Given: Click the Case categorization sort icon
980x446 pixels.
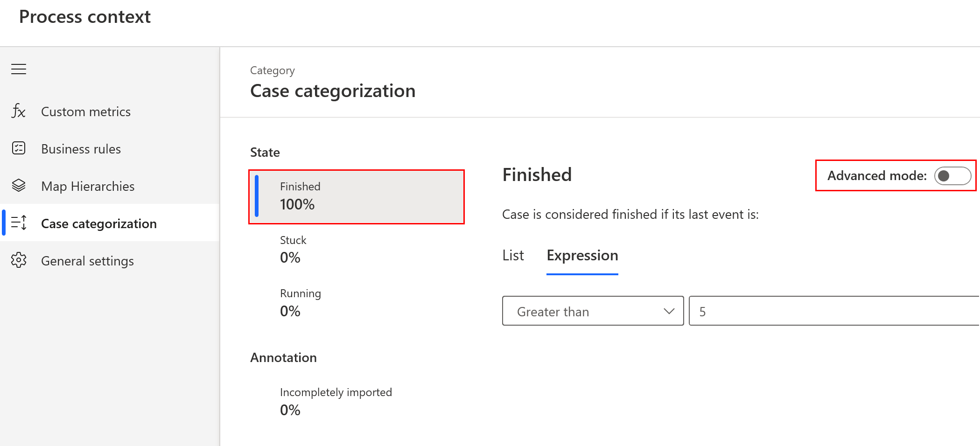Looking at the screenshot, I should click(19, 223).
